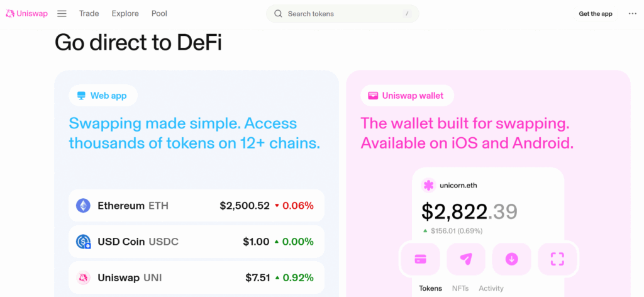The image size is (644, 297).
Task: Click the receive download arrow icon
Action: coord(512,259)
